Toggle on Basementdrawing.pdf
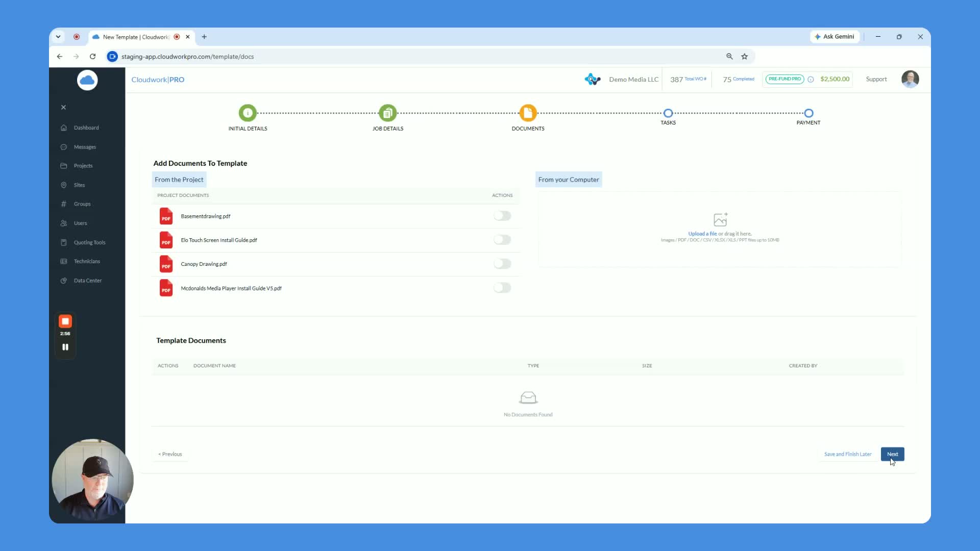Screen dimensions: 980x551 click(x=502, y=216)
